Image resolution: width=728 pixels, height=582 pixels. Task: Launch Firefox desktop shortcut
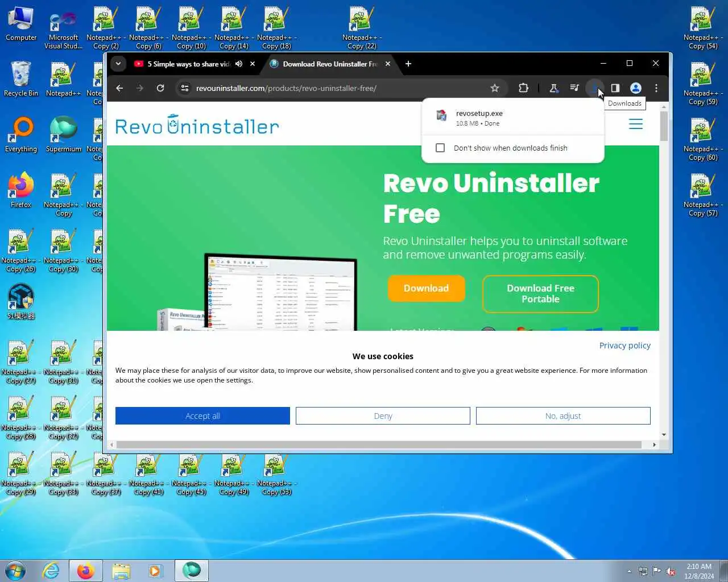pyautogui.click(x=21, y=190)
